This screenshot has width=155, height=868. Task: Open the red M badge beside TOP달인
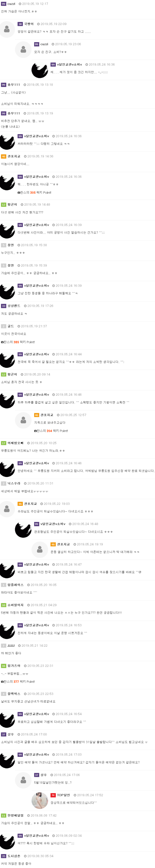[53, 795]
